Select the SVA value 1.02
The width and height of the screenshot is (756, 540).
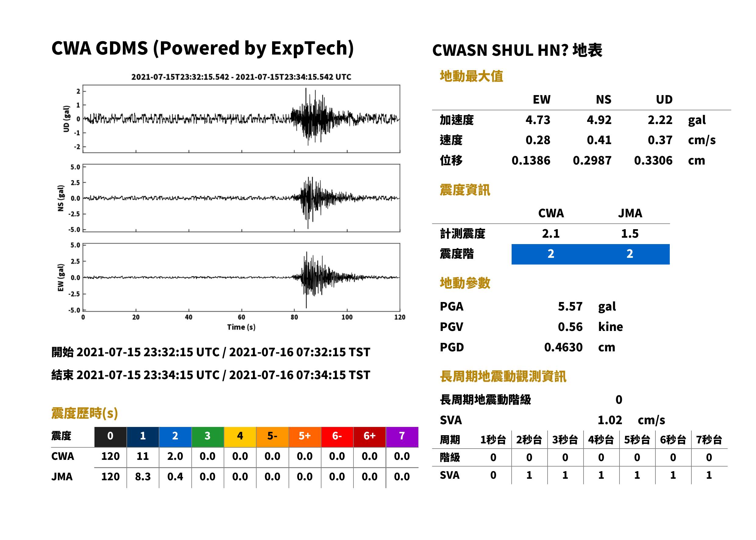coord(610,420)
